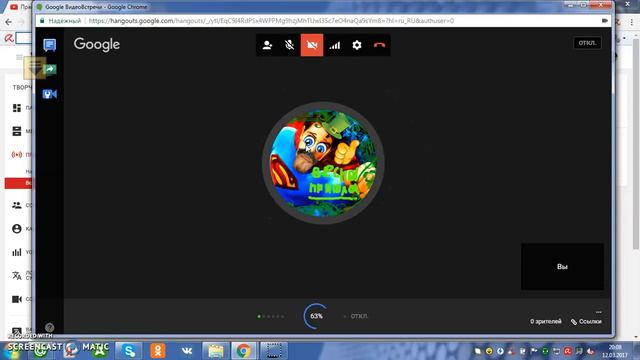640x360 pixels.
Task: Click the Hangouts URL address bar
Action: (x=271, y=20)
